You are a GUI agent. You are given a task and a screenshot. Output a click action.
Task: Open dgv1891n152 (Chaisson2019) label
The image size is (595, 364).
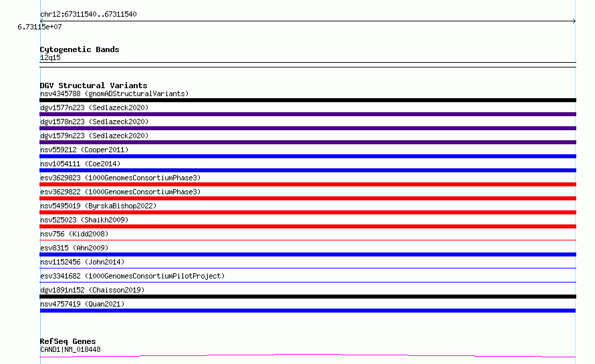(92, 290)
